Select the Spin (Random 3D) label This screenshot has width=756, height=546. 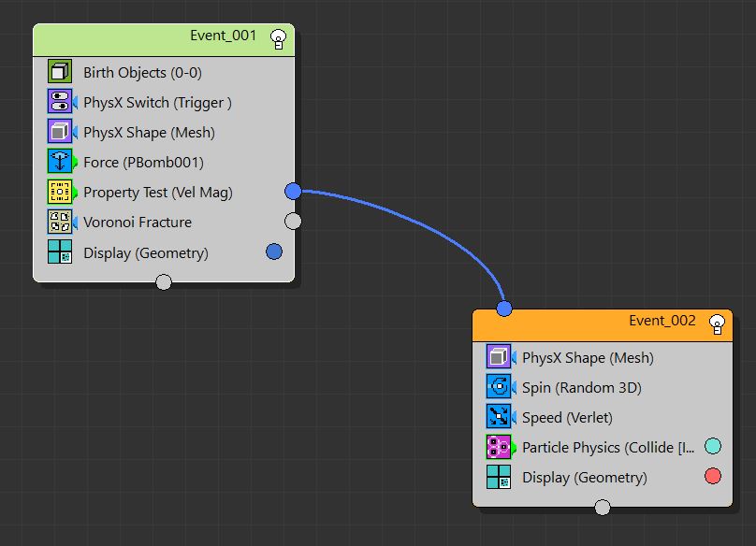tap(582, 388)
